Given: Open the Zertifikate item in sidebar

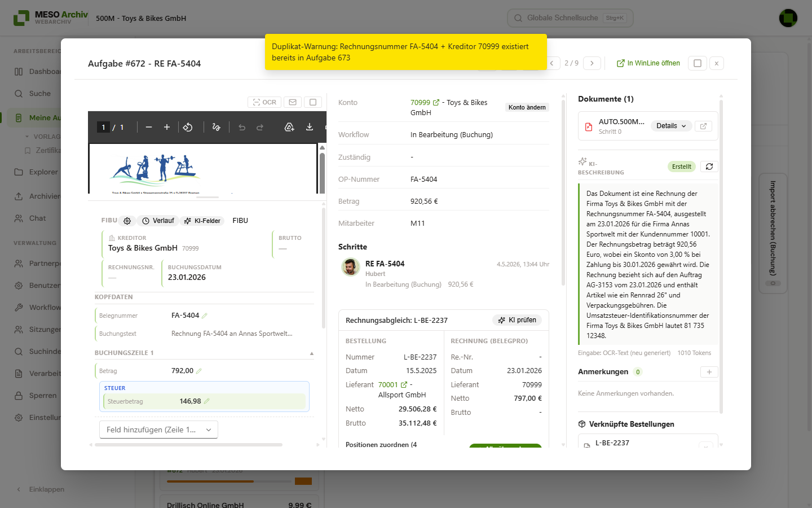Looking at the screenshot, I should [43, 151].
